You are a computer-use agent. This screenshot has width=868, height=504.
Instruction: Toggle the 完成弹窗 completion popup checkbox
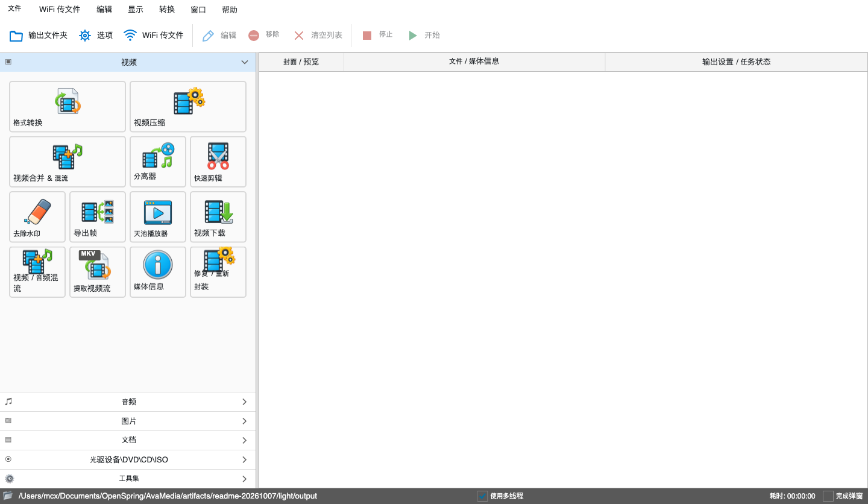pyautogui.click(x=828, y=496)
